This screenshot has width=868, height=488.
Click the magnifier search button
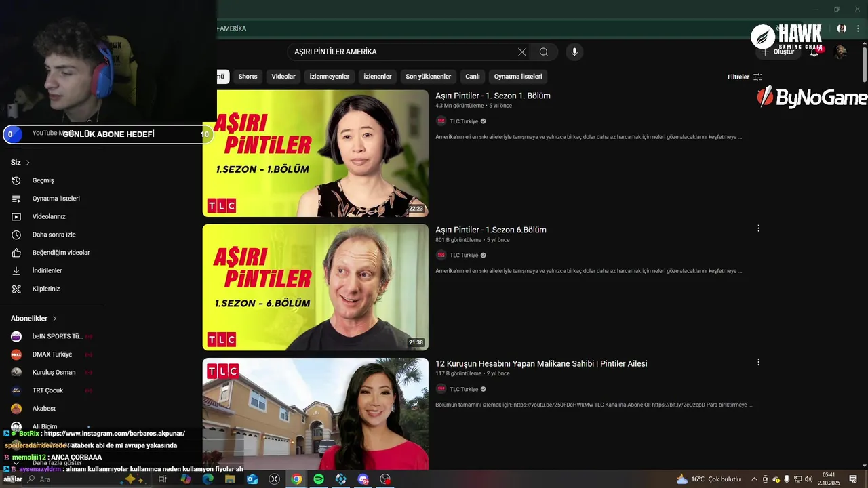pyautogui.click(x=544, y=52)
